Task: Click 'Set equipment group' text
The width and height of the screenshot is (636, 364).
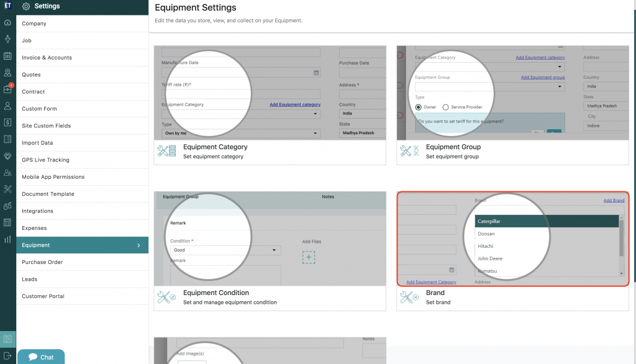Action: [x=452, y=157]
